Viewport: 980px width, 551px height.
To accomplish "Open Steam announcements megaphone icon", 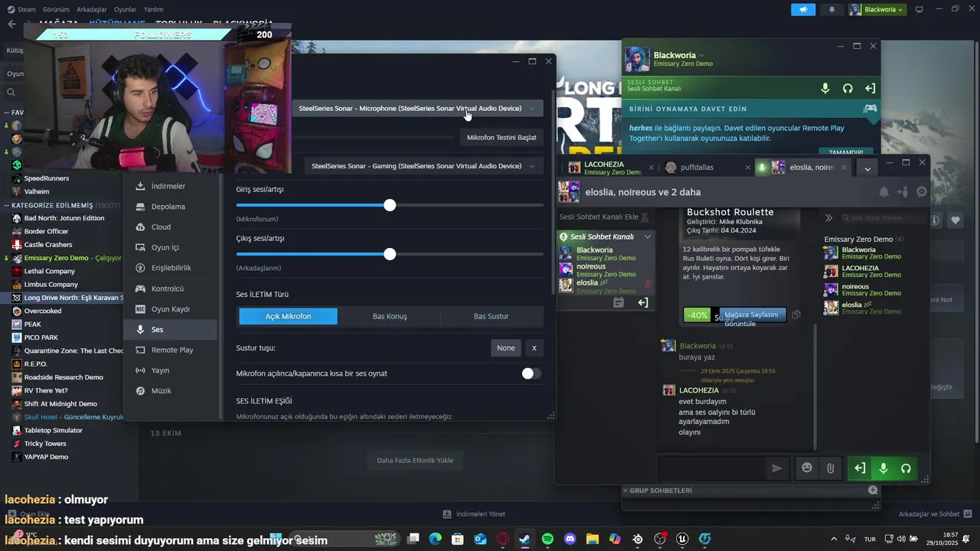I will [803, 9].
